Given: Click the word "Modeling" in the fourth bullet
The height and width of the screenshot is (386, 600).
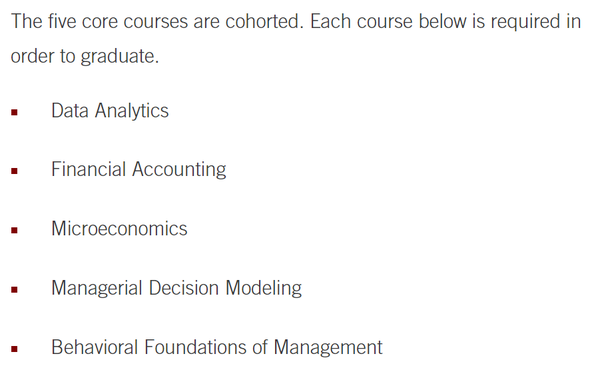Looking at the screenshot, I should click(264, 288).
